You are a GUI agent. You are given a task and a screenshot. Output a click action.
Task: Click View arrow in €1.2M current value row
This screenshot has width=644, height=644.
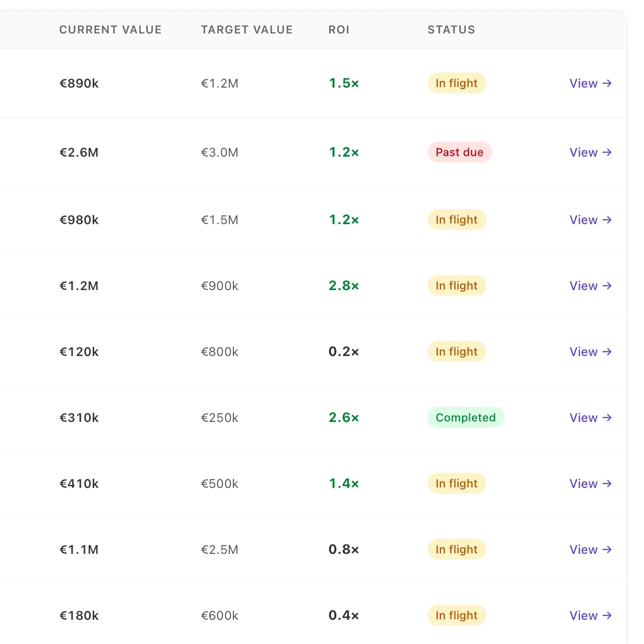click(590, 286)
